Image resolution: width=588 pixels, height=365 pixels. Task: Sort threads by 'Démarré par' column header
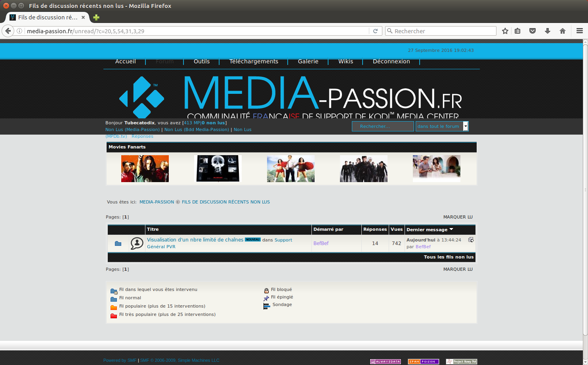pos(328,229)
